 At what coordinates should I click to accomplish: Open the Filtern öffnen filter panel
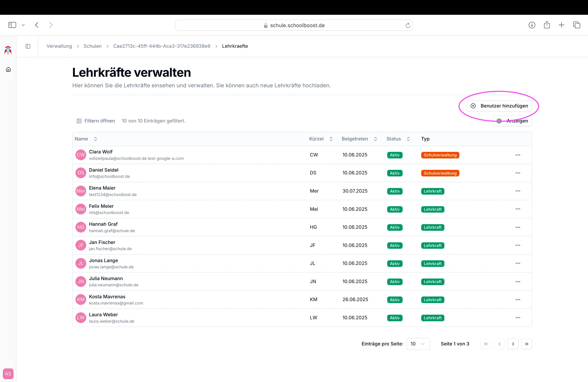(x=96, y=121)
